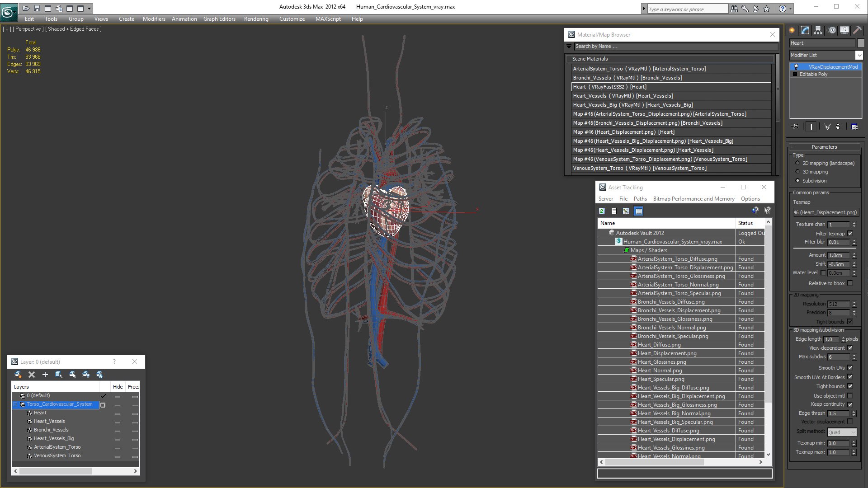The height and width of the screenshot is (488, 868).
Task: Click list view icon in Asset Tracking toolbar
Action: tap(614, 211)
